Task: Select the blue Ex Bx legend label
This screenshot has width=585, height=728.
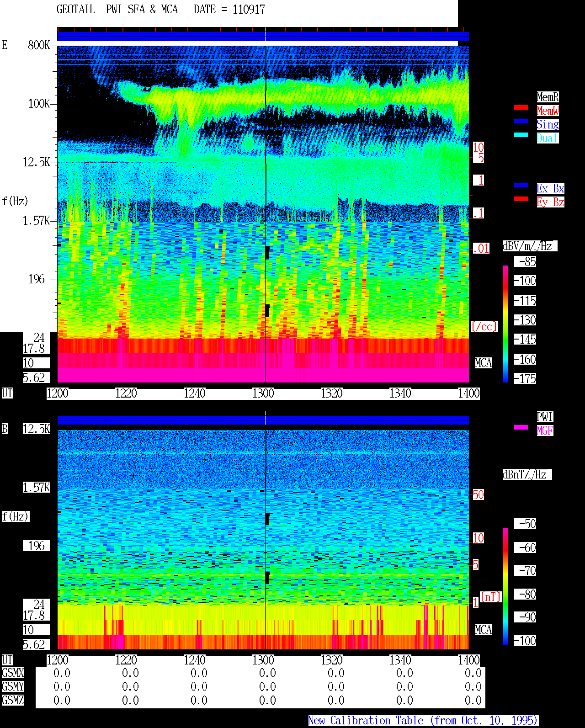Action: point(550,188)
